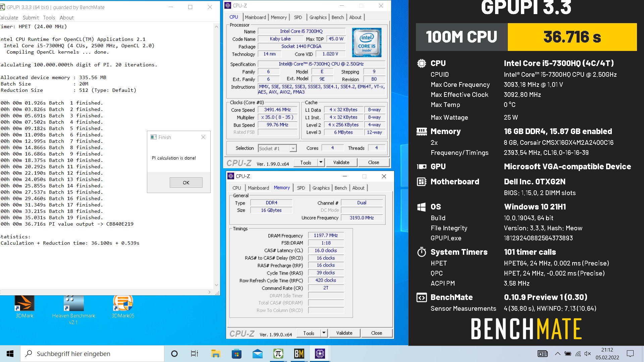Expand Tools dropdown arrow in lower CPU-Z
The width and height of the screenshot is (644, 362).
(324, 333)
